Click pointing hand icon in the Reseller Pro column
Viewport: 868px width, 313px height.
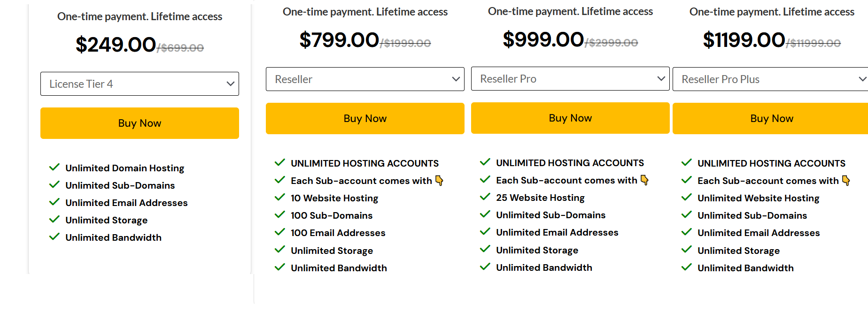tap(645, 180)
